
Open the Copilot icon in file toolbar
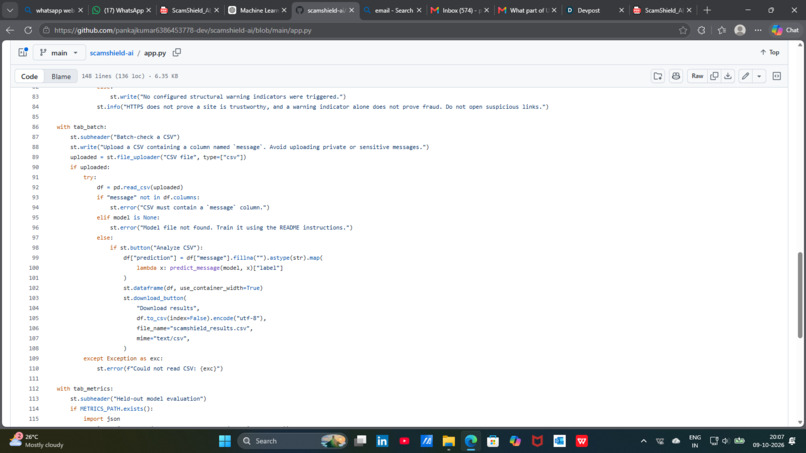(676, 76)
